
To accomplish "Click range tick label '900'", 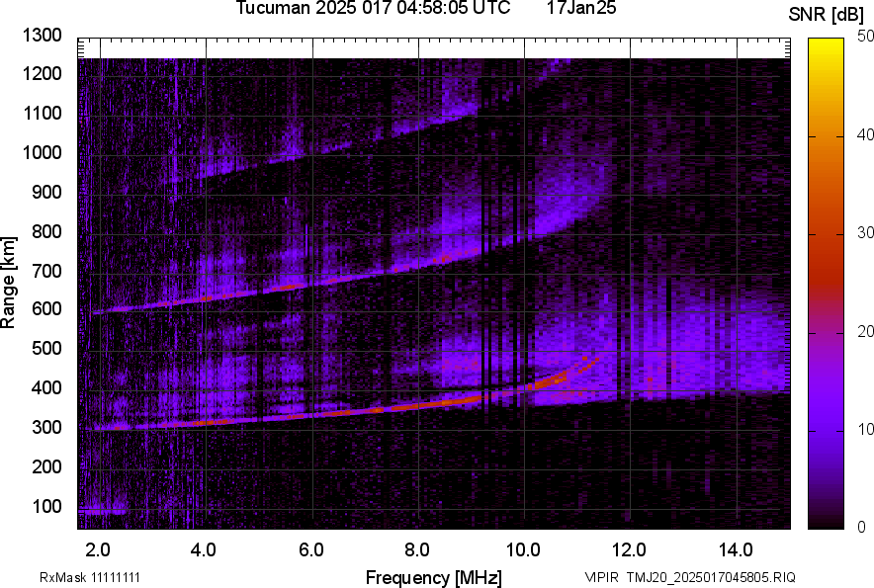I will click(46, 192).
